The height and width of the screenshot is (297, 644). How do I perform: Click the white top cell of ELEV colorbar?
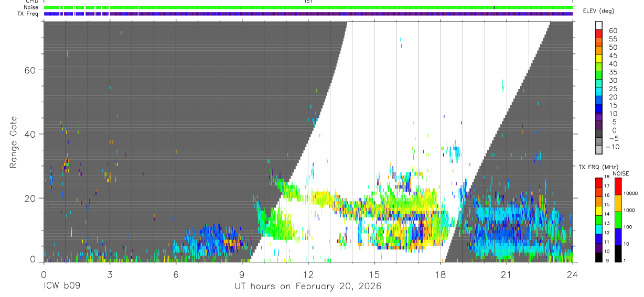pos(599,25)
